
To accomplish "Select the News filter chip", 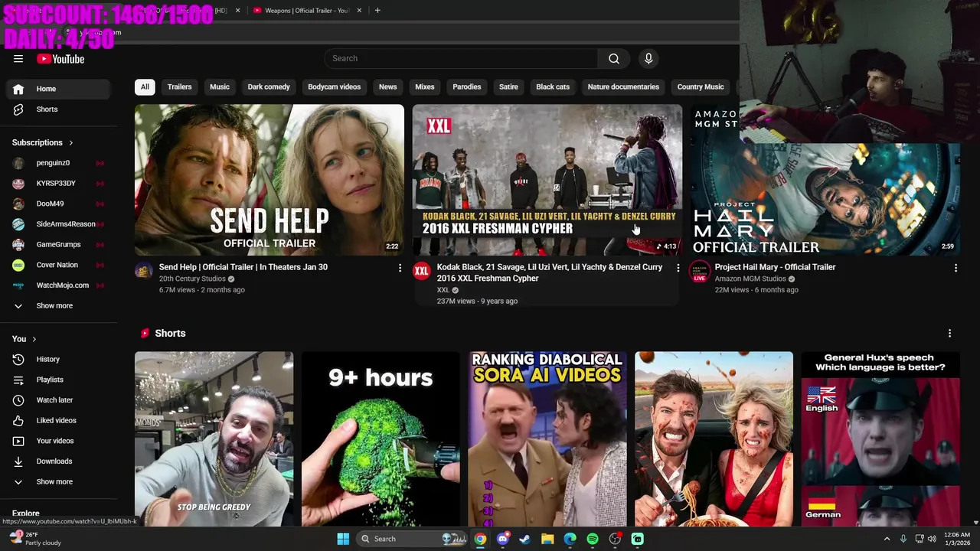I will click(x=388, y=86).
